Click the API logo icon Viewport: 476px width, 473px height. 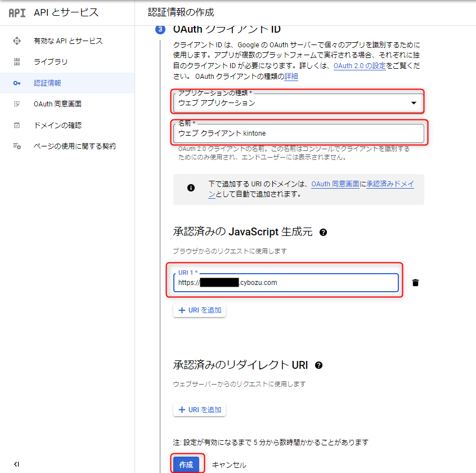(17, 12)
